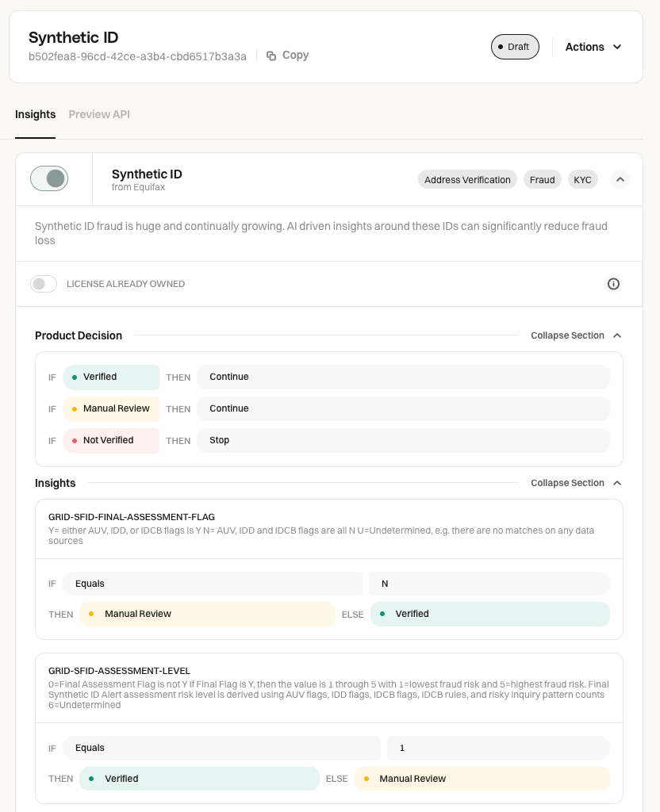Collapse the Synthetic ID card with chevron icon
The width and height of the screenshot is (660, 812).
pos(620,180)
